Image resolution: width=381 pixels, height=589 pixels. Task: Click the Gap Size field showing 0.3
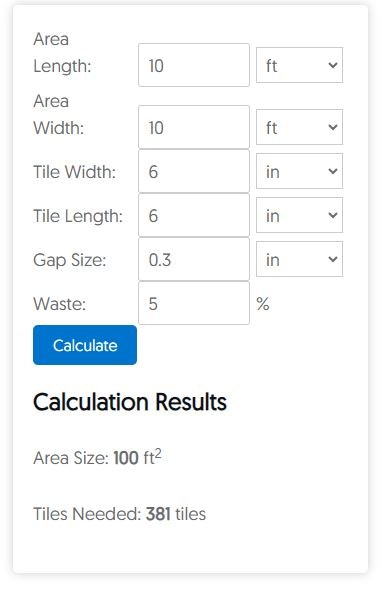194,259
